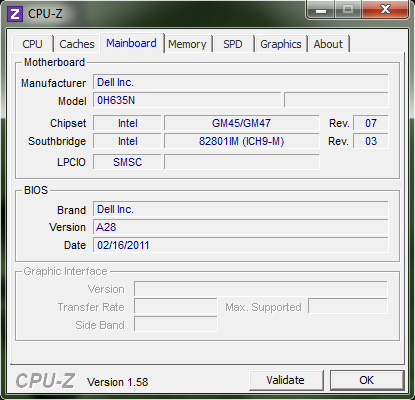The width and height of the screenshot is (415, 400).
Task: Click the BIOS Brand field Dell Inc.
Action: pyautogui.click(x=240, y=209)
